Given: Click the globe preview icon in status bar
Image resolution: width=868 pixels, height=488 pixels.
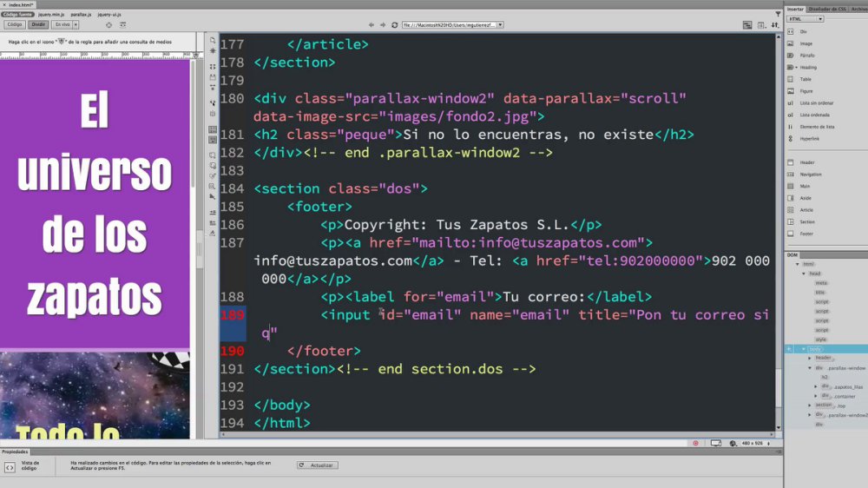Looking at the screenshot, I should coord(733,443).
